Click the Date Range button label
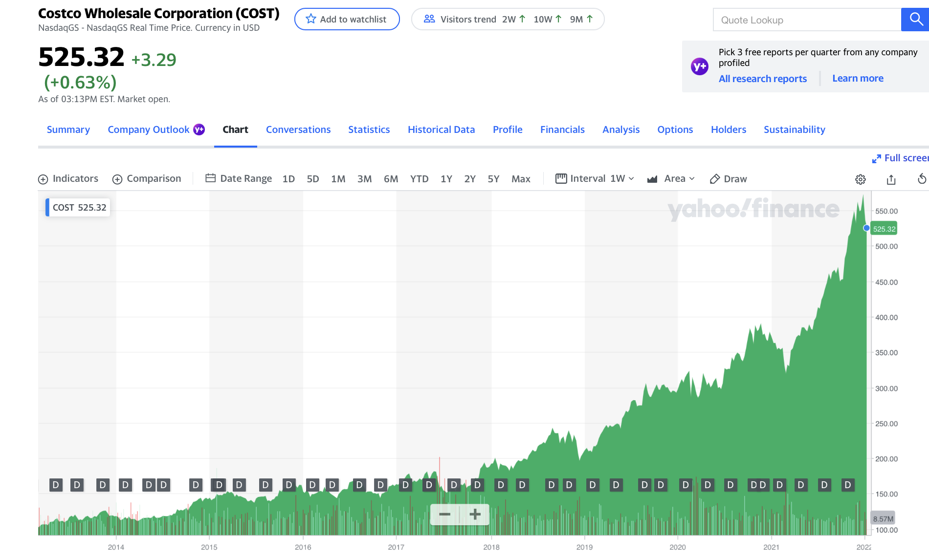The width and height of the screenshot is (929, 560). pos(246,178)
